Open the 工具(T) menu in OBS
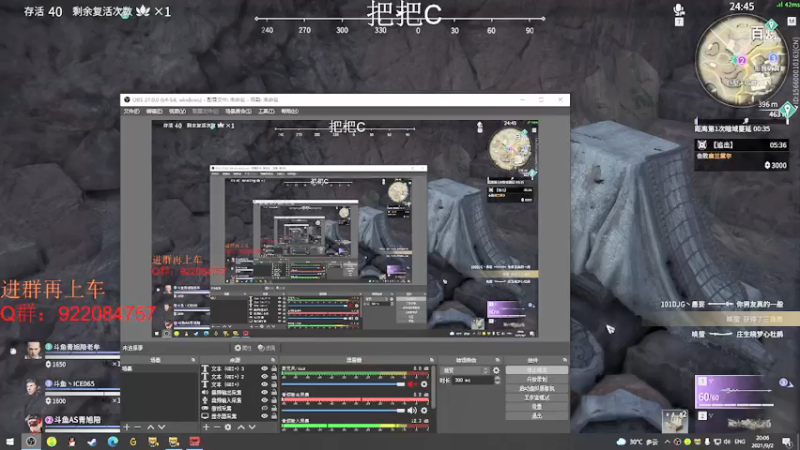Image resolution: width=800 pixels, height=450 pixels. 266,111
